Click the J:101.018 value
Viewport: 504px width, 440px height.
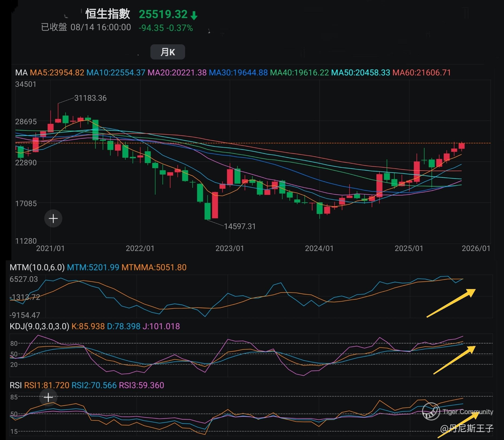[x=161, y=326]
